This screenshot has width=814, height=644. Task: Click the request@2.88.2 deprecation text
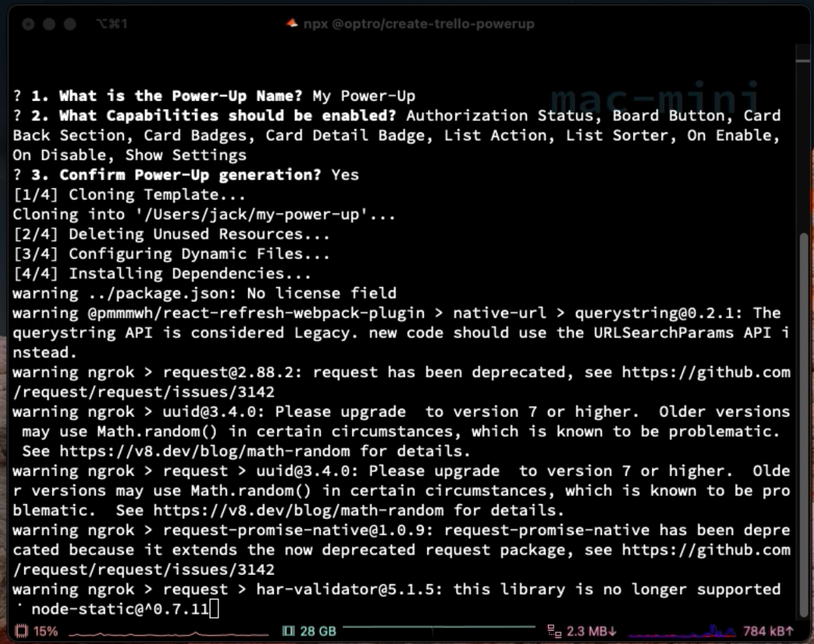tap(401, 382)
